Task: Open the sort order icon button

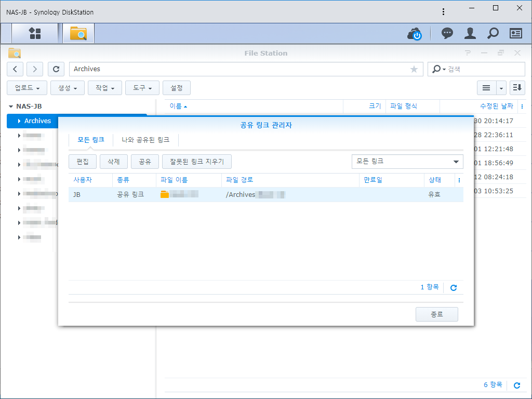Action: point(517,88)
